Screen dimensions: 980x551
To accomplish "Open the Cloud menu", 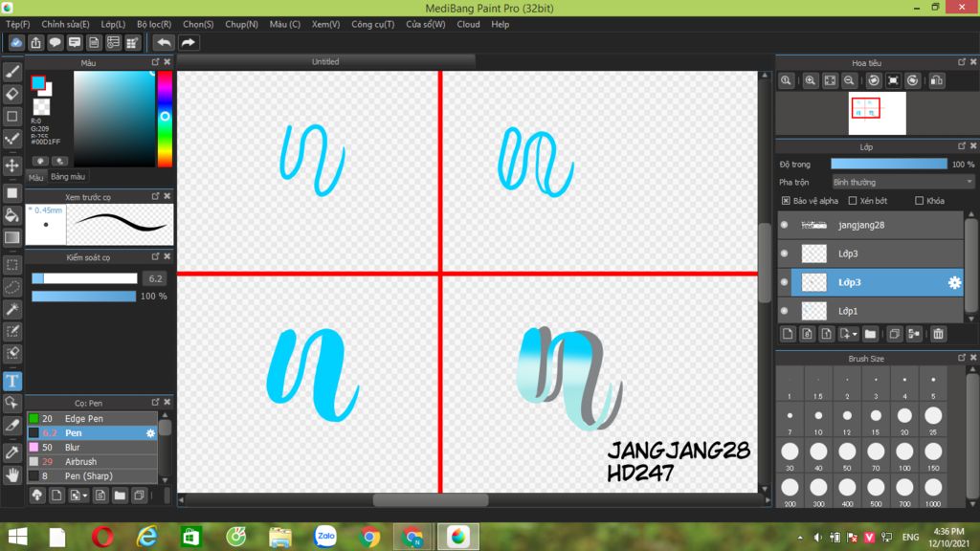I will [x=468, y=24].
